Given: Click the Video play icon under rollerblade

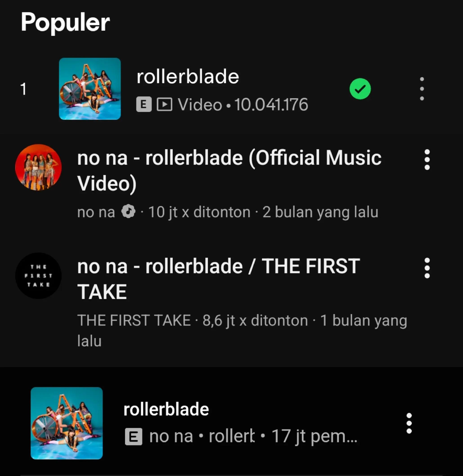Looking at the screenshot, I should pos(164,104).
